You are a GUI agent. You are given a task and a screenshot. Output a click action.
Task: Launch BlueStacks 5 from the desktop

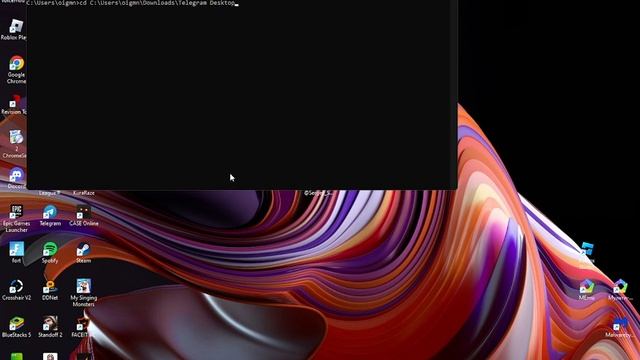[x=16, y=327]
